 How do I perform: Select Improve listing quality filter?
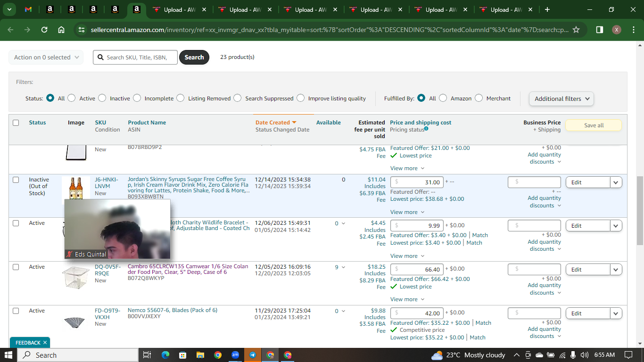tap(301, 98)
